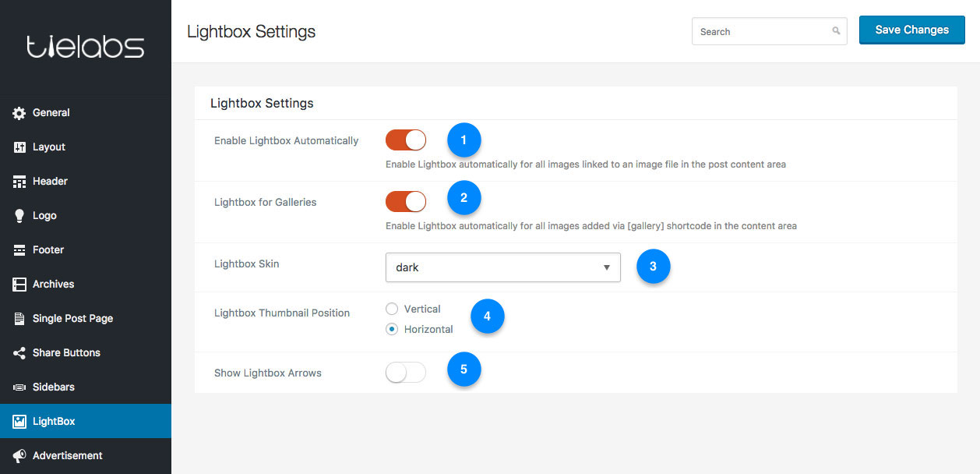Click the tielabs logo
980x474 pixels.
pos(86,47)
